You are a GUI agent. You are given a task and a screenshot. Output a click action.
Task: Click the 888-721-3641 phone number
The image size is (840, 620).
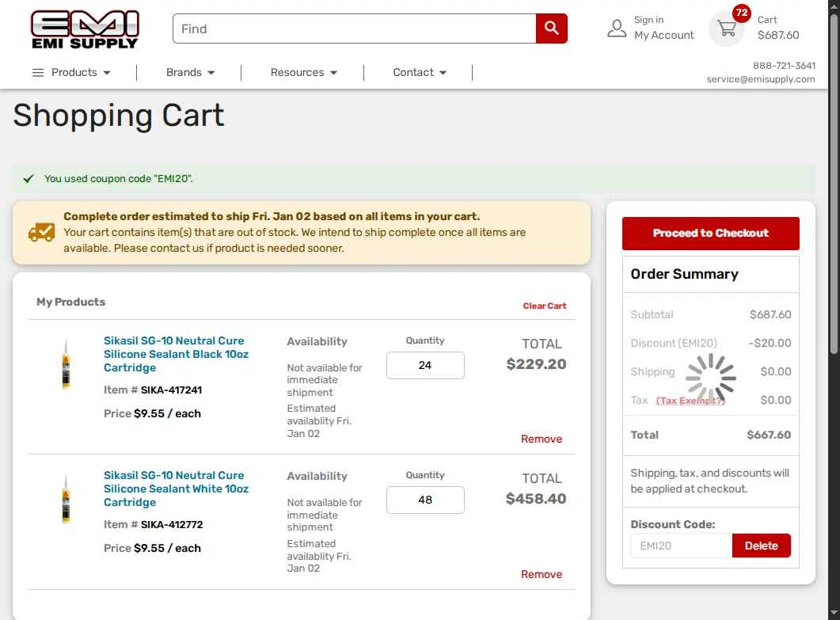click(x=784, y=66)
